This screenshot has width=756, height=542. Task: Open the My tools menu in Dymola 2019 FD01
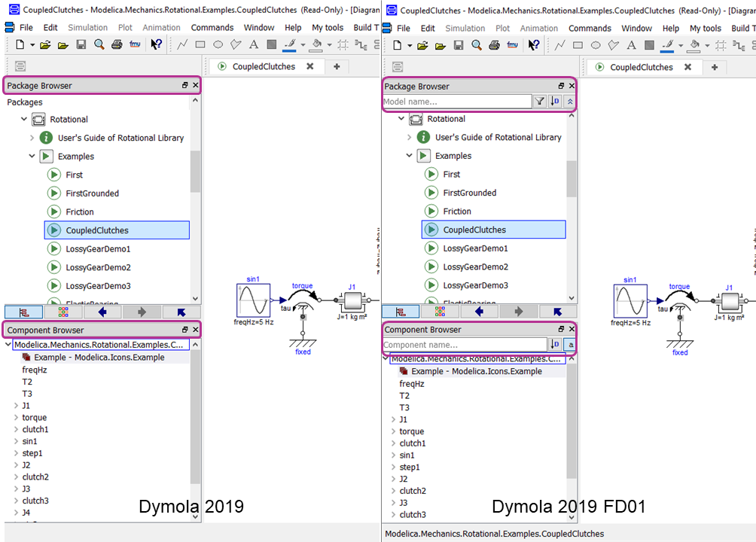(706, 29)
